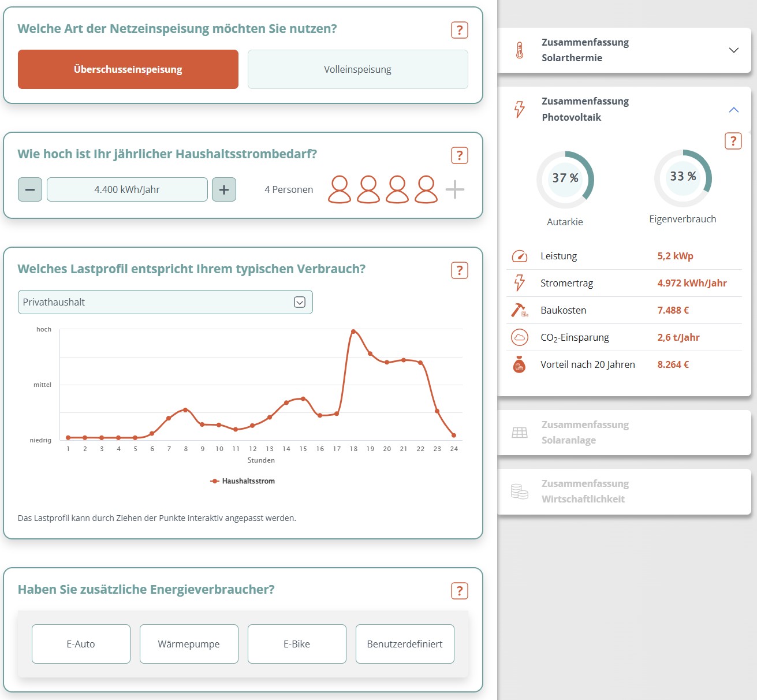Add Wärmepumpe as additional consumer
757x700 pixels.
point(189,644)
